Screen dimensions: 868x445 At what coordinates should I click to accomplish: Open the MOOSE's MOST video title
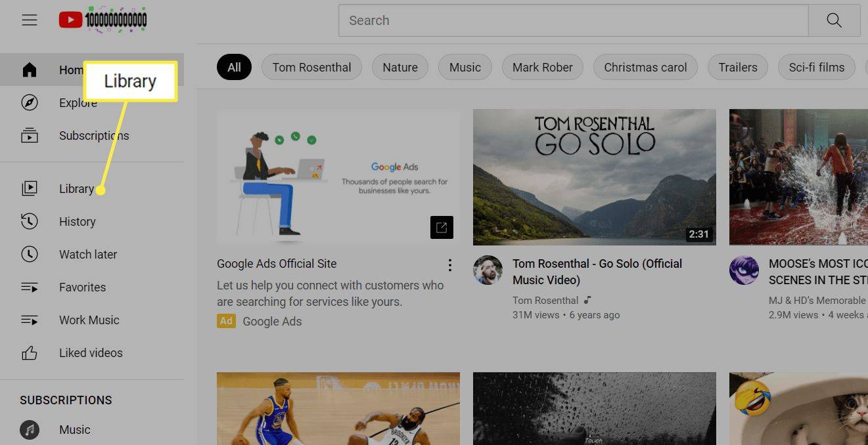point(818,272)
